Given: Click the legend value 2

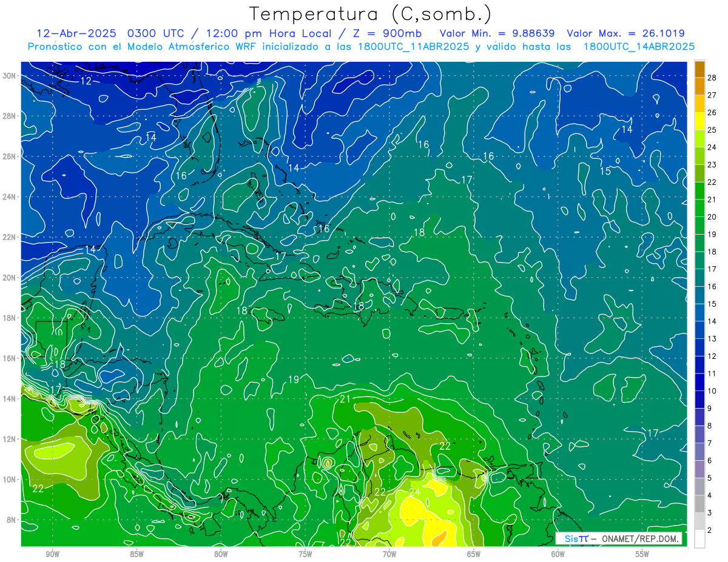Looking at the screenshot, I should [x=710, y=530].
